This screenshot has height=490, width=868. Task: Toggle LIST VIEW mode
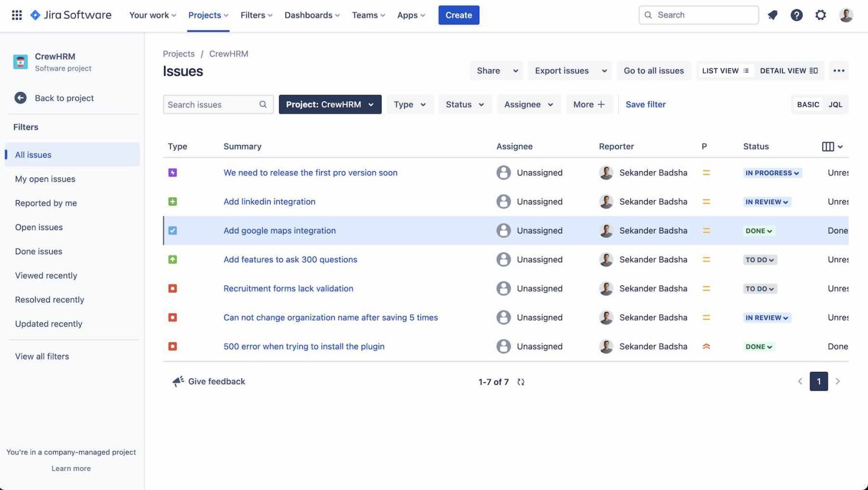click(x=725, y=70)
